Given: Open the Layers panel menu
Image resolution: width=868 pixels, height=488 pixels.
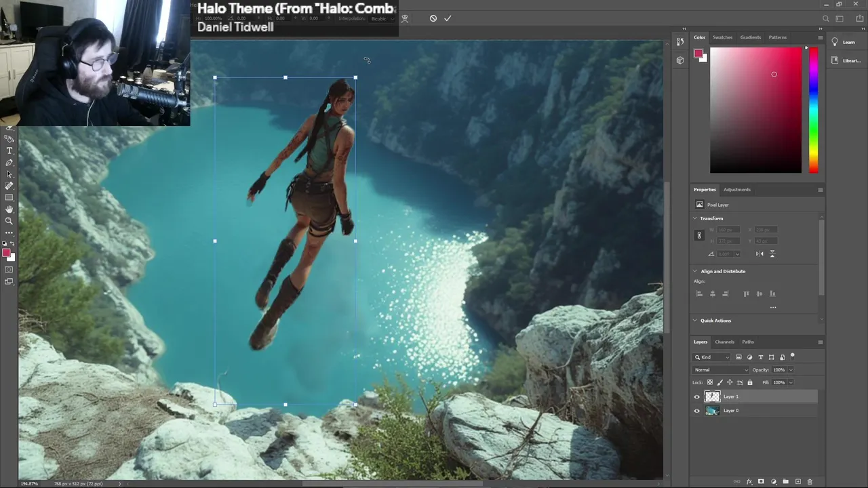Looking at the screenshot, I should (x=820, y=342).
